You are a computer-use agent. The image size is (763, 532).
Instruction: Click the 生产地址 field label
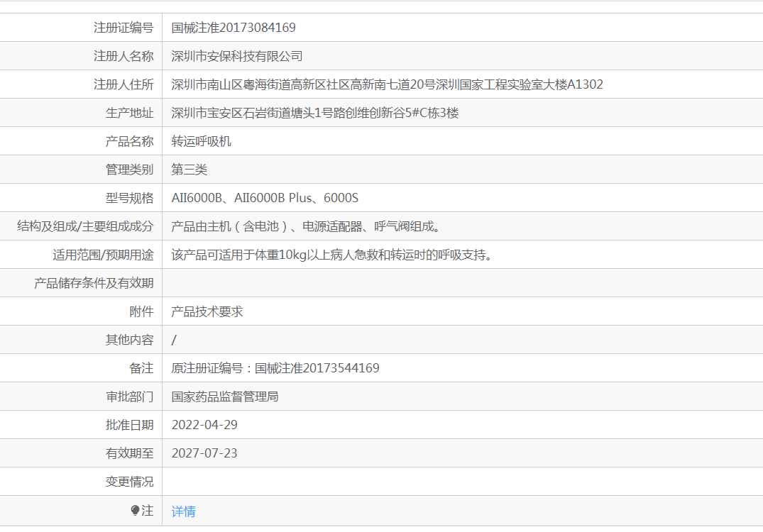click(x=129, y=113)
